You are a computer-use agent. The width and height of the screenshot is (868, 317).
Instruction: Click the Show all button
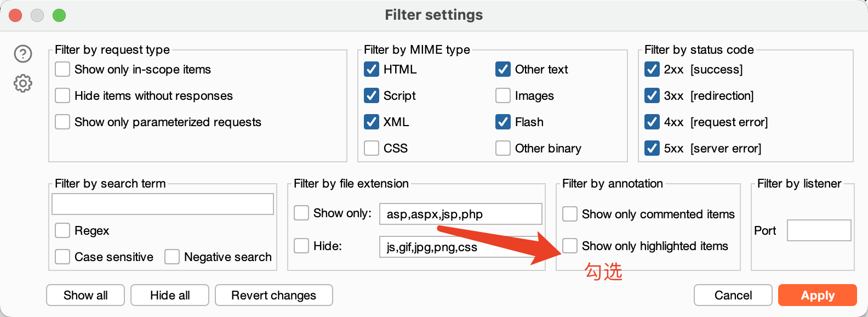[x=85, y=295]
